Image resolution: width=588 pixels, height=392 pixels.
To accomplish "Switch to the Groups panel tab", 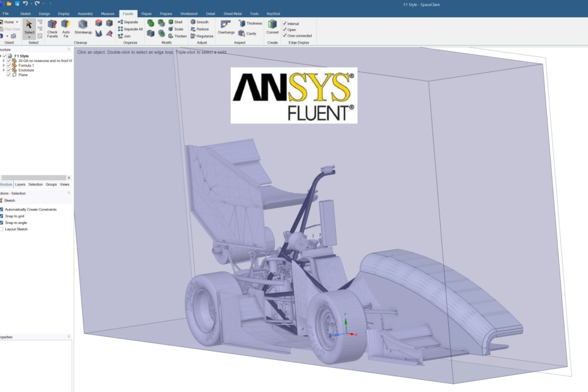I will click(x=51, y=184).
